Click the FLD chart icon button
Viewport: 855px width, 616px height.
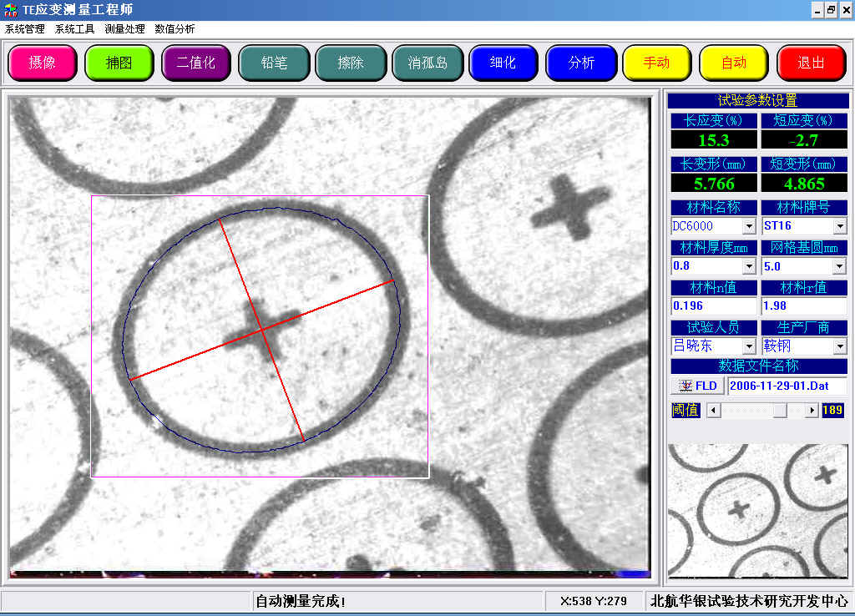697,386
